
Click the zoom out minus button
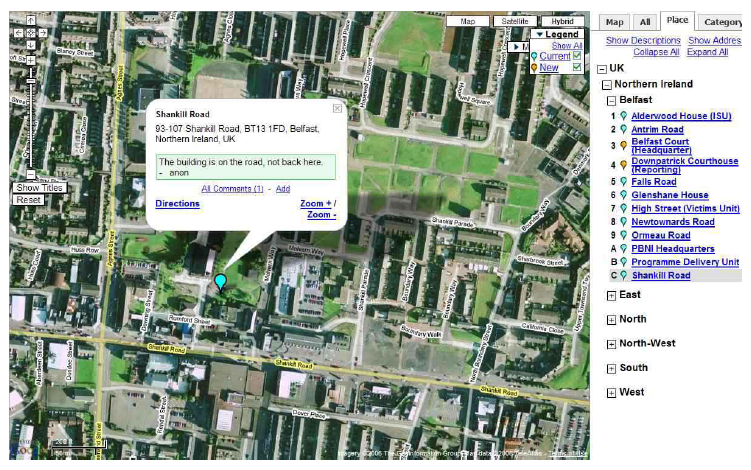[x=30, y=174]
